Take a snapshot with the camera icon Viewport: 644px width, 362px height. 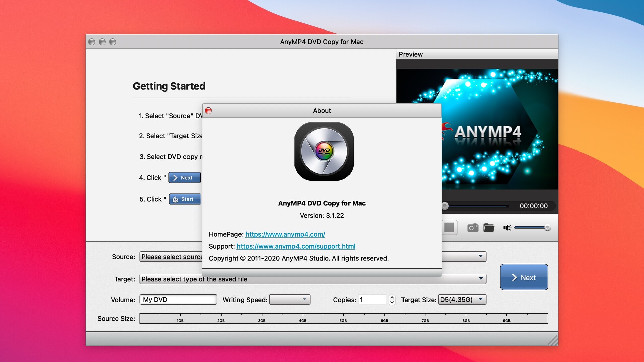(x=473, y=227)
